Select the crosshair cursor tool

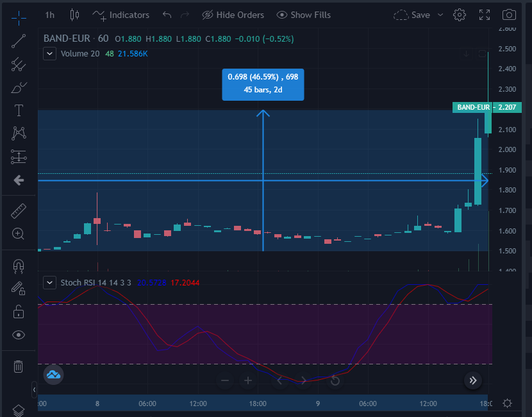click(19, 18)
